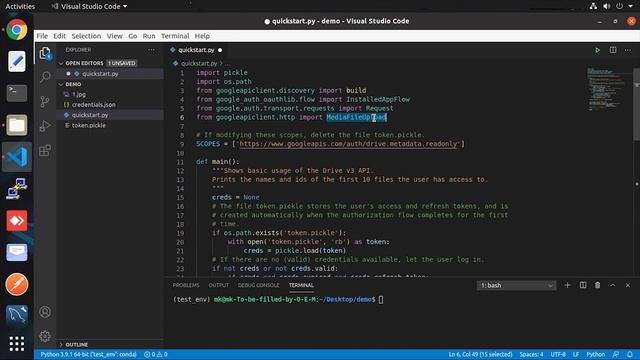The height and width of the screenshot is (360, 640).
Task: Show errors and warnings count in status bar
Action: [156, 354]
